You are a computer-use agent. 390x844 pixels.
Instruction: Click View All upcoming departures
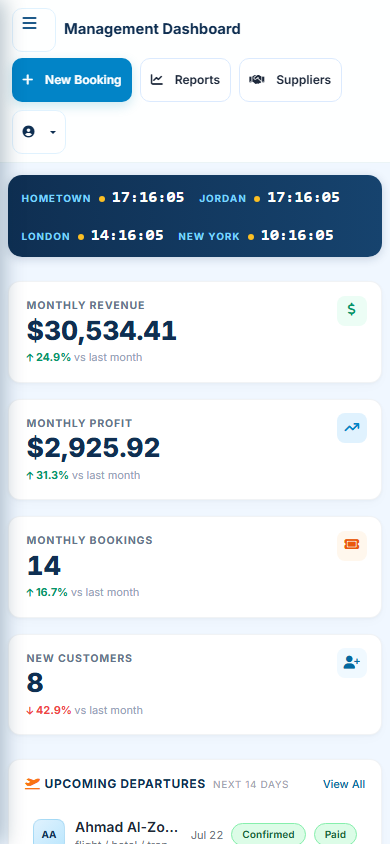(344, 784)
